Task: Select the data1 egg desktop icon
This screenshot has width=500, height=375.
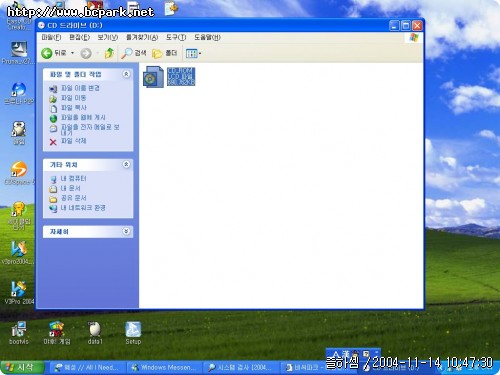Action: pos(95,333)
